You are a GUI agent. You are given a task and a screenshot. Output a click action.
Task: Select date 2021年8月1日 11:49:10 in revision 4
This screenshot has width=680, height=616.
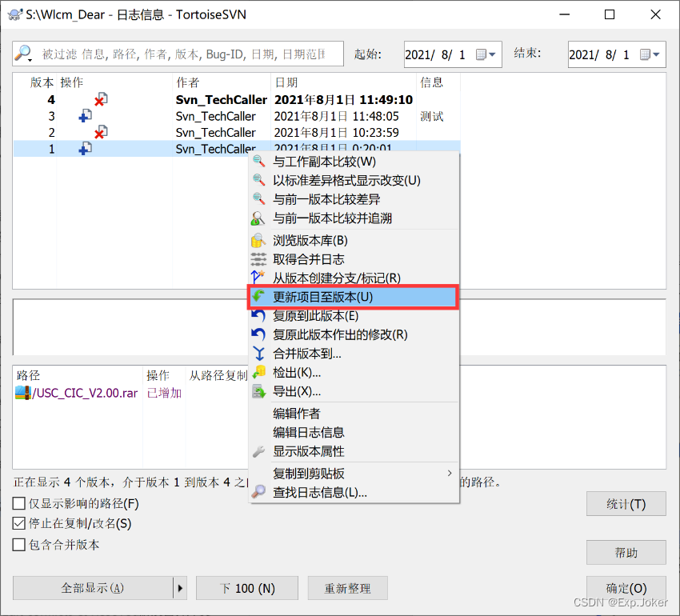(343, 100)
